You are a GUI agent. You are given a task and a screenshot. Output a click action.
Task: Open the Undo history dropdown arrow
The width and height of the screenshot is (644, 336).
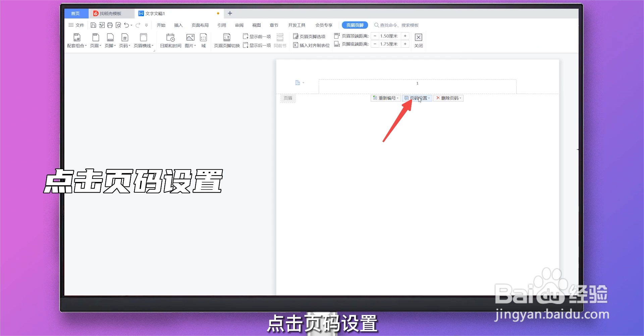pos(131,25)
